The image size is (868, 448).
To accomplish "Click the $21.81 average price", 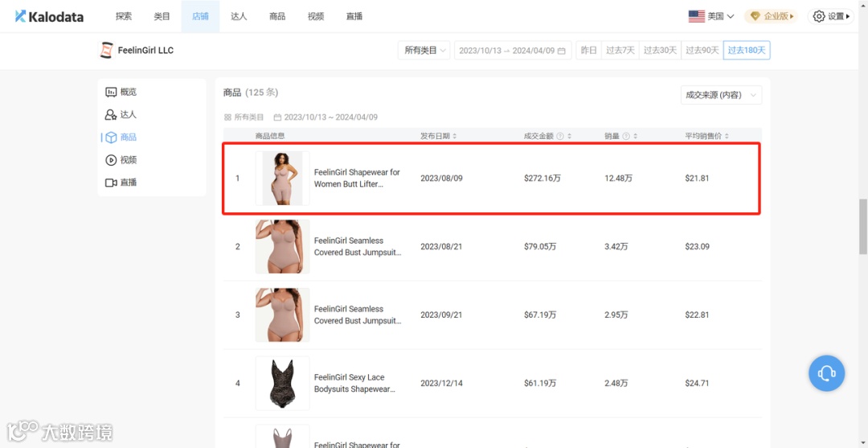I will tap(697, 179).
